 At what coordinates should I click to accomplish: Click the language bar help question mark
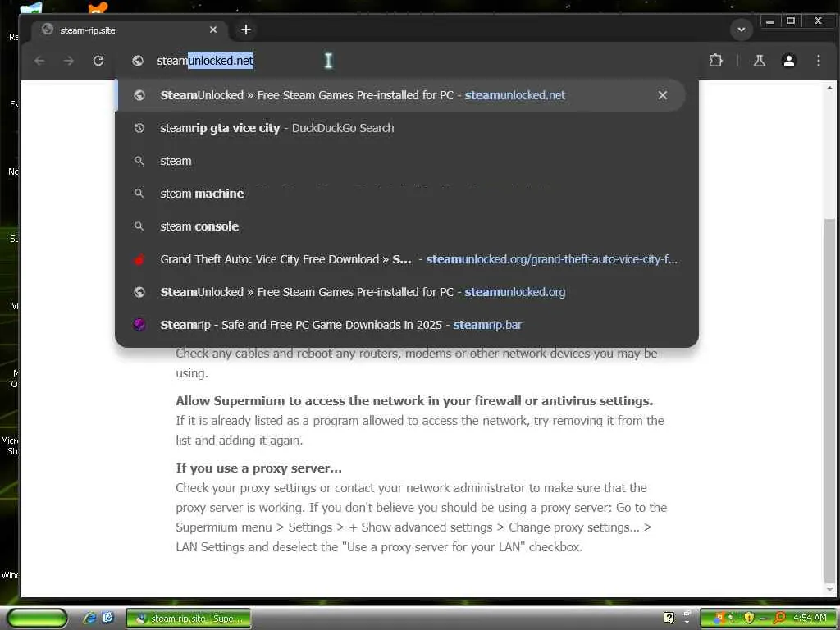[x=669, y=618]
